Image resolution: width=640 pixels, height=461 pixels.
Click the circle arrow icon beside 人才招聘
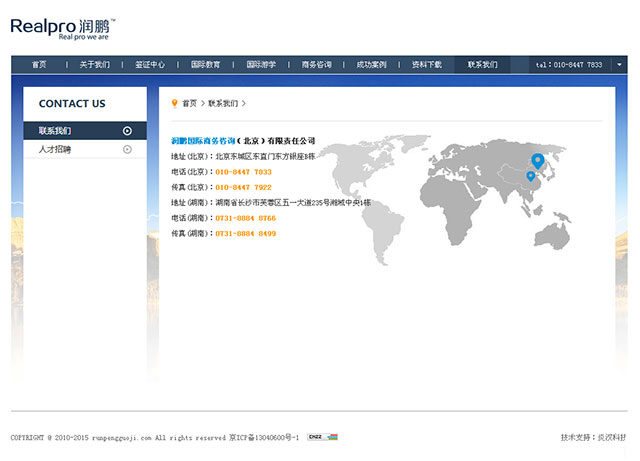coord(127,150)
